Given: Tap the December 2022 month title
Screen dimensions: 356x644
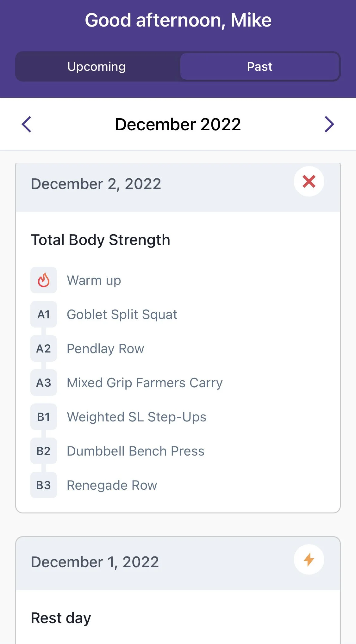Looking at the screenshot, I should pyautogui.click(x=178, y=124).
